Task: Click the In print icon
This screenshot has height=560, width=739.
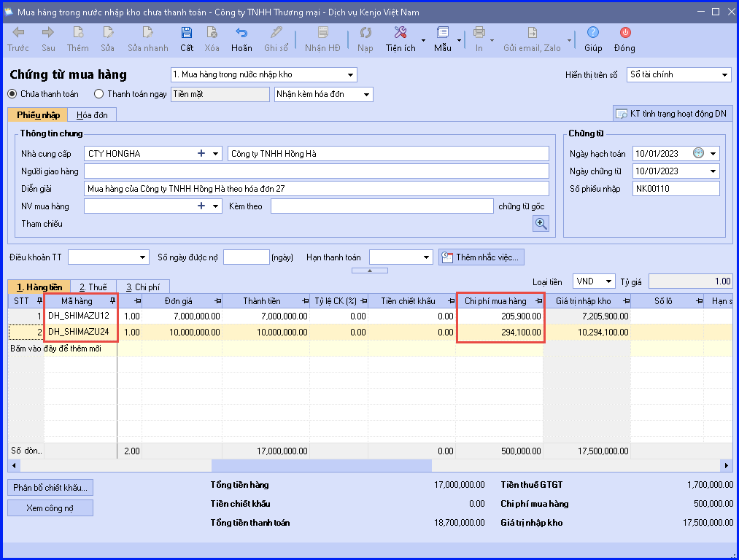Action: (479, 33)
